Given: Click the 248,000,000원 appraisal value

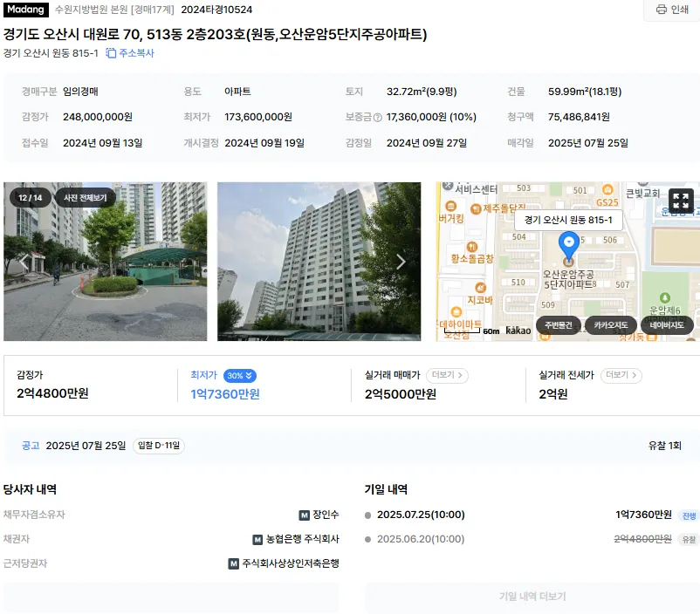Looking at the screenshot, I should (98, 117).
